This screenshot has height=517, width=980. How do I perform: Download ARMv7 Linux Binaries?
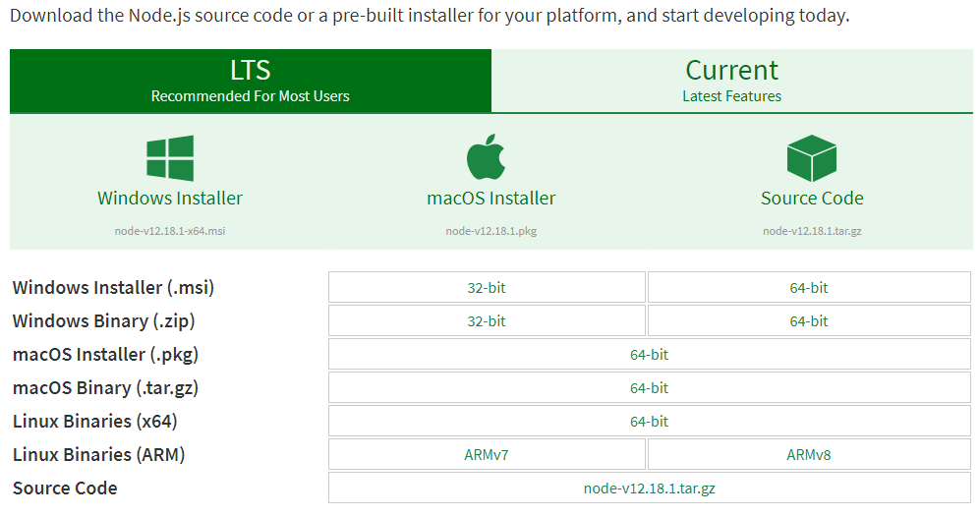[x=487, y=454]
